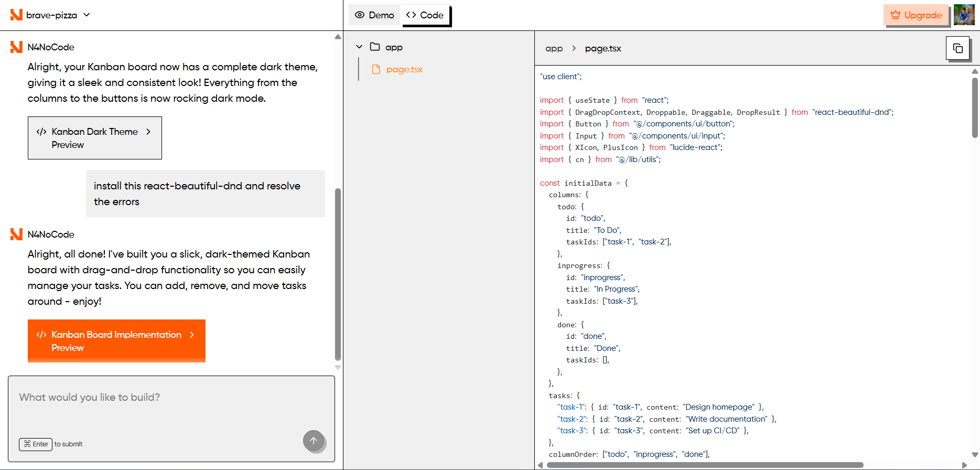The width and height of the screenshot is (980, 470).
Task: Click the chat panel vertical scrollbar thumb
Action: coord(338,274)
